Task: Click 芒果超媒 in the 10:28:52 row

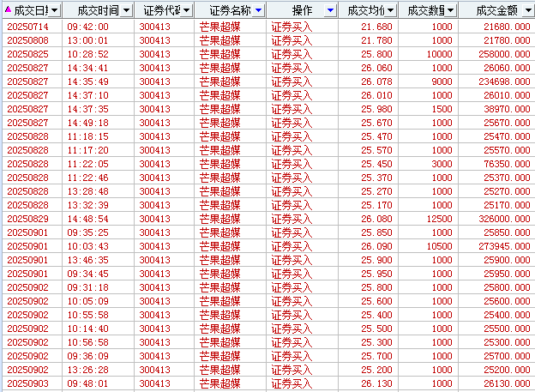Action: click(220, 54)
